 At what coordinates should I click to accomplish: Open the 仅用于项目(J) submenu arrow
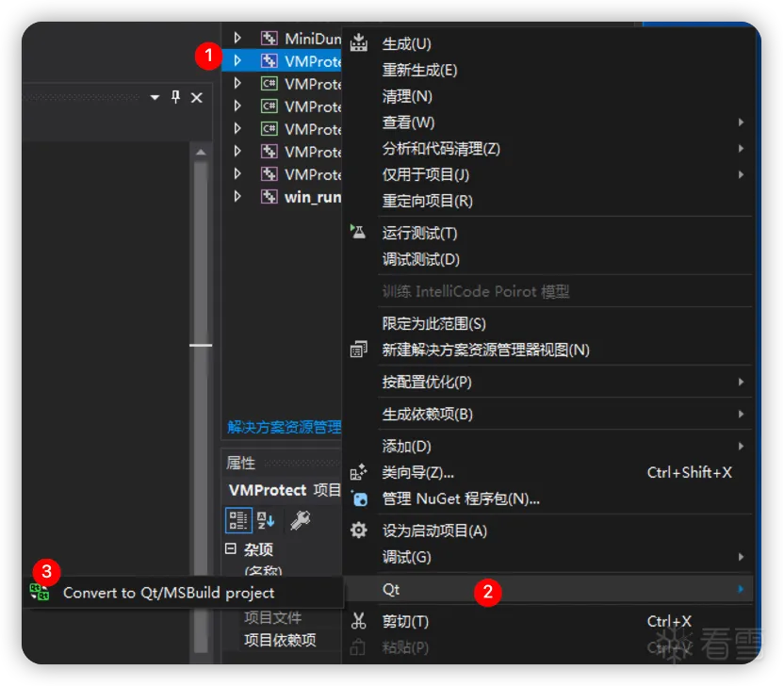tap(741, 174)
